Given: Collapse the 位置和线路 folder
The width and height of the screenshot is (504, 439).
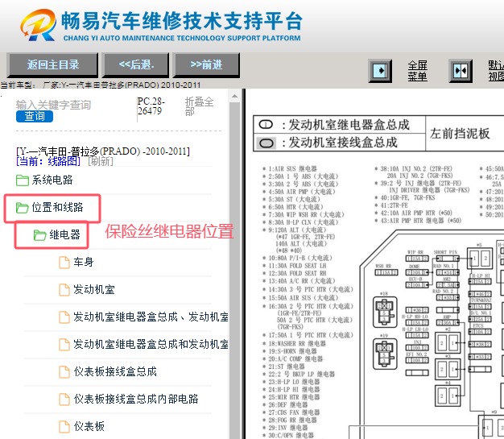Looking at the screenshot, I should pyautogui.click(x=57, y=207).
